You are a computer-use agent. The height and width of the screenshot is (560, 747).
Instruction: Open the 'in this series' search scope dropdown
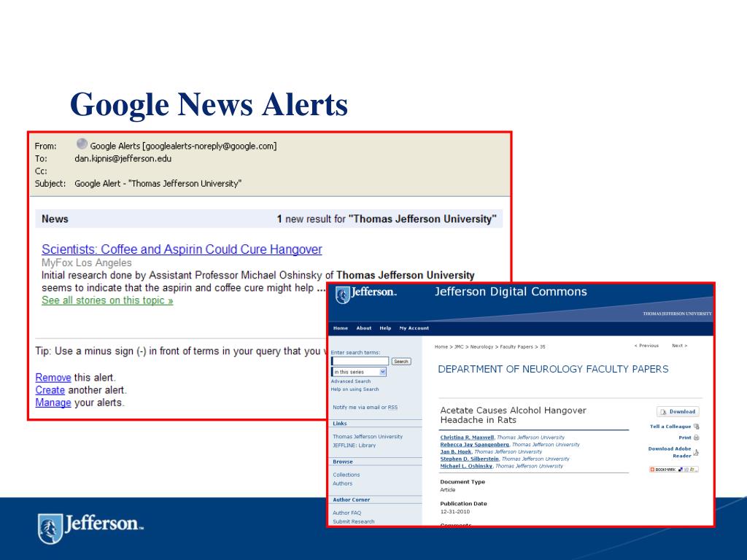(359, 372)
